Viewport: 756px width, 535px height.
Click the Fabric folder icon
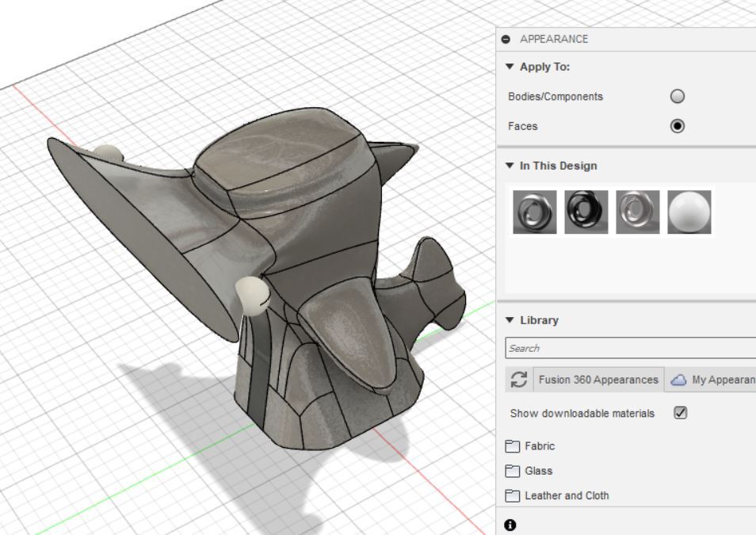pyautogui.click(x=513, y=446)
